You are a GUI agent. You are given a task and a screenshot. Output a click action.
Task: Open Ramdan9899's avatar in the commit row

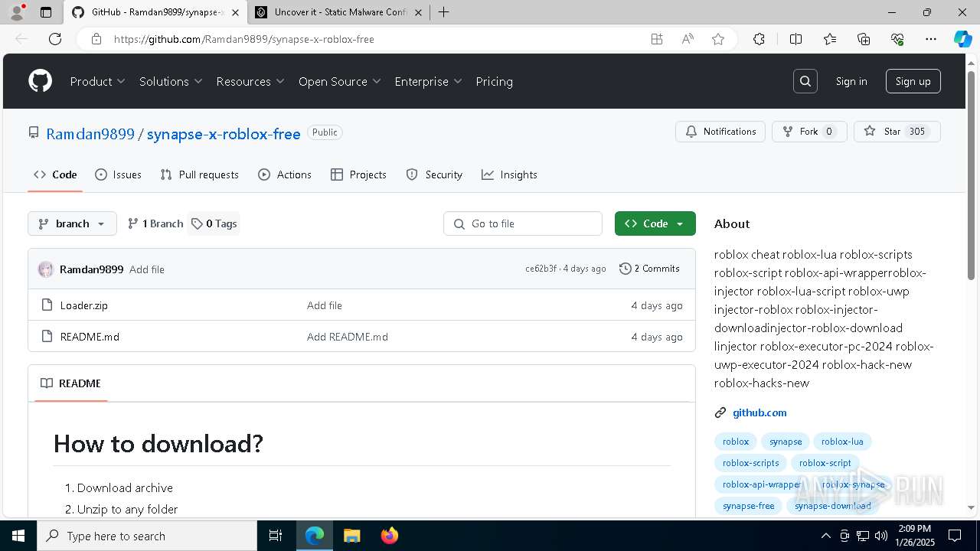pos(46,269)
